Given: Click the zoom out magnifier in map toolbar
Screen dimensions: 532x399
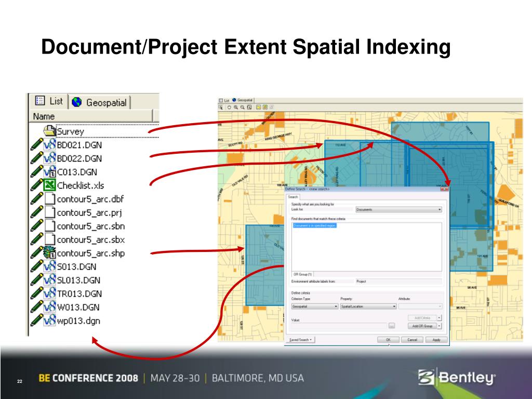Looking at the screenshot, I should (x=243, y=107).
